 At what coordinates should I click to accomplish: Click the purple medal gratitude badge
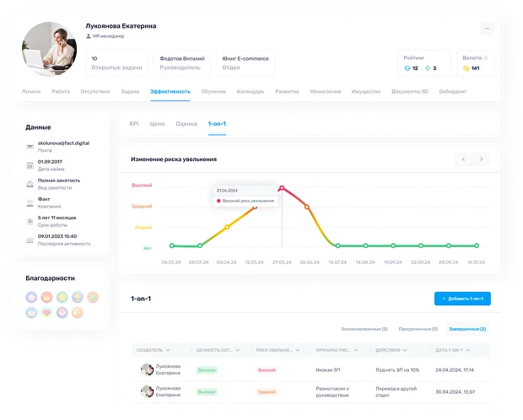point(62,313)
